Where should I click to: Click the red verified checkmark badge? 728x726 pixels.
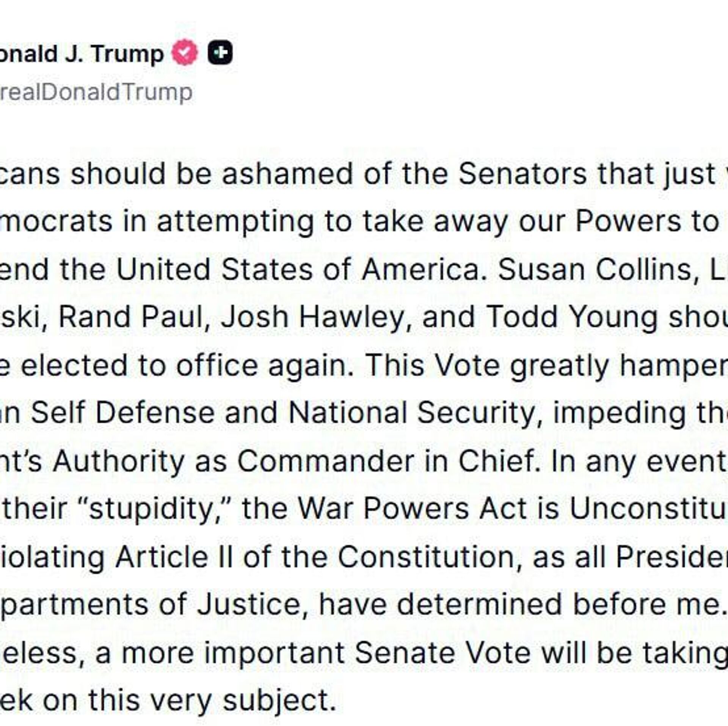click(185, 53)
